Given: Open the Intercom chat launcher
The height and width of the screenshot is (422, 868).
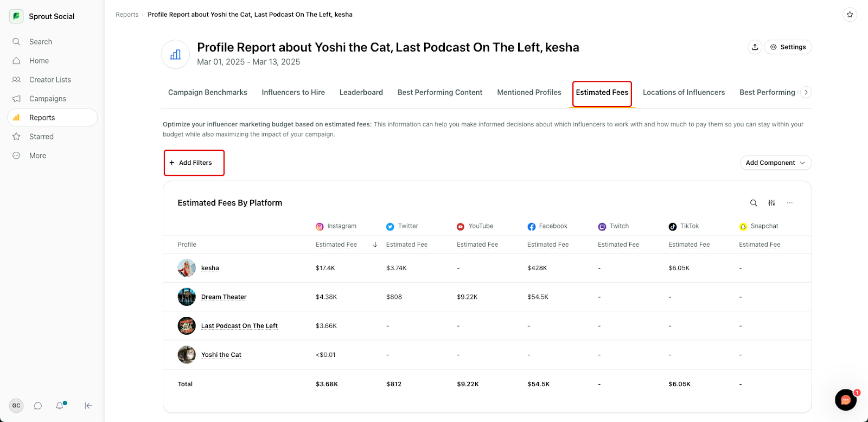Looking at the screenshot, I should 846,400.
